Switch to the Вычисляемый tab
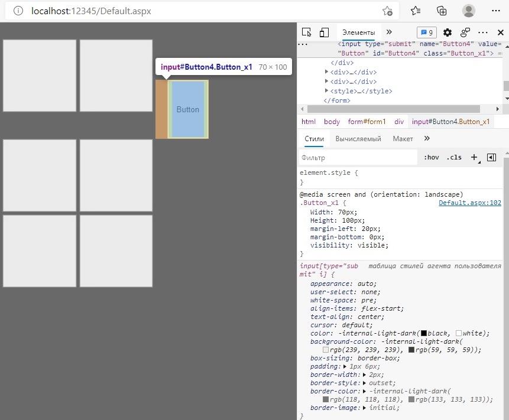Image resolution: width=509 pixels, height=420 pixels. (358, 139)
